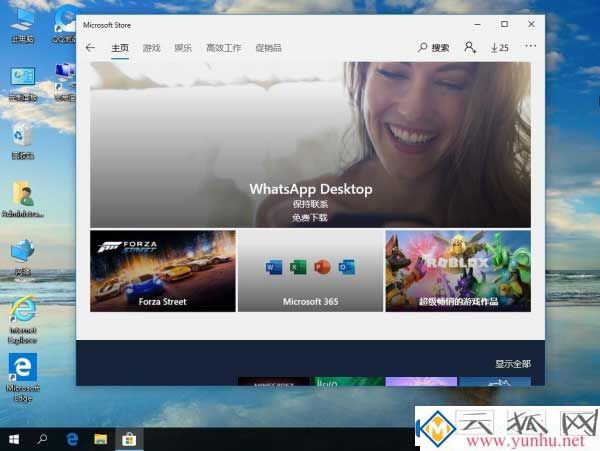Click 免费下载 under WhatsApp Desktop
600x451 pixels.
click(x=310, y=218)
